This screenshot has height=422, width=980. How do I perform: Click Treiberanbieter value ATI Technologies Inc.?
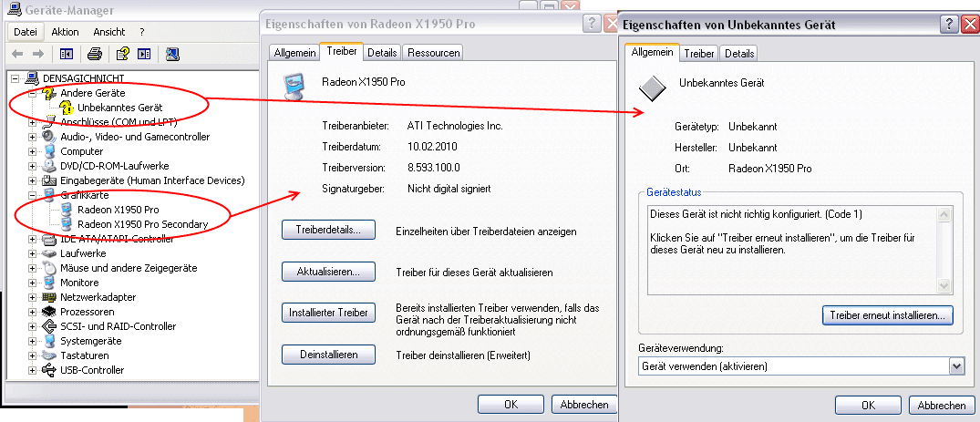455,126
